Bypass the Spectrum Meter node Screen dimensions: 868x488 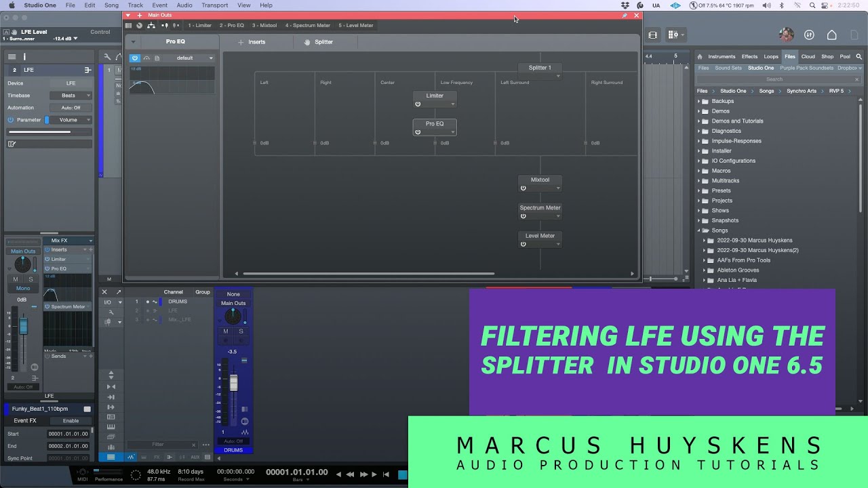(x=523, y=216)
